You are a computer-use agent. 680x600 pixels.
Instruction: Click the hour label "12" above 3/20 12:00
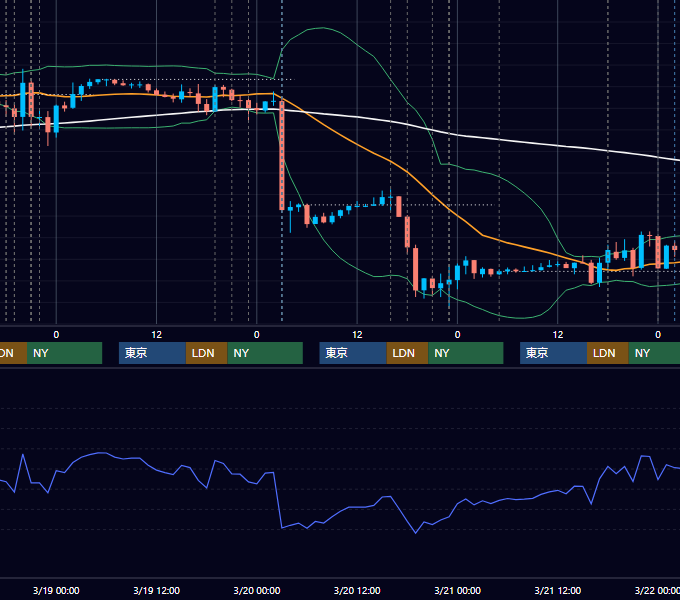click(357, 335)
